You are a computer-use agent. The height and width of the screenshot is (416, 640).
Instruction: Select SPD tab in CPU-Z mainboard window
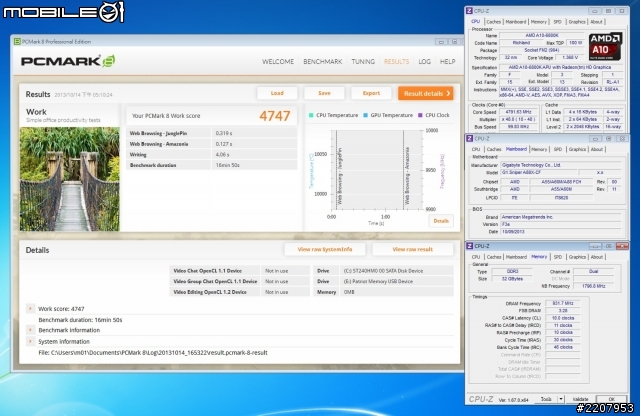[558, 149]
